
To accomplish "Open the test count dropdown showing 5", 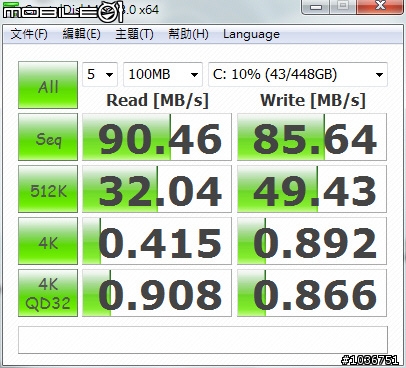I will tap(100, 74).
